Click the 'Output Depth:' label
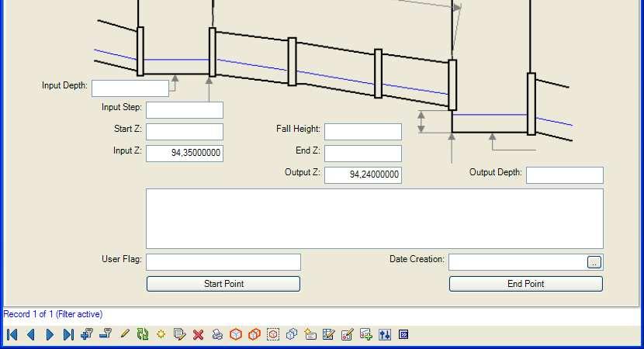The height and width of the screenshot is (349, 644). pyautogui.click(x=496, y=172)
